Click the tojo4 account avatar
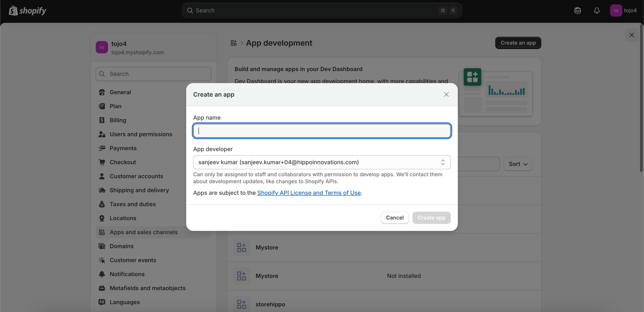 [x=616, y=10]
